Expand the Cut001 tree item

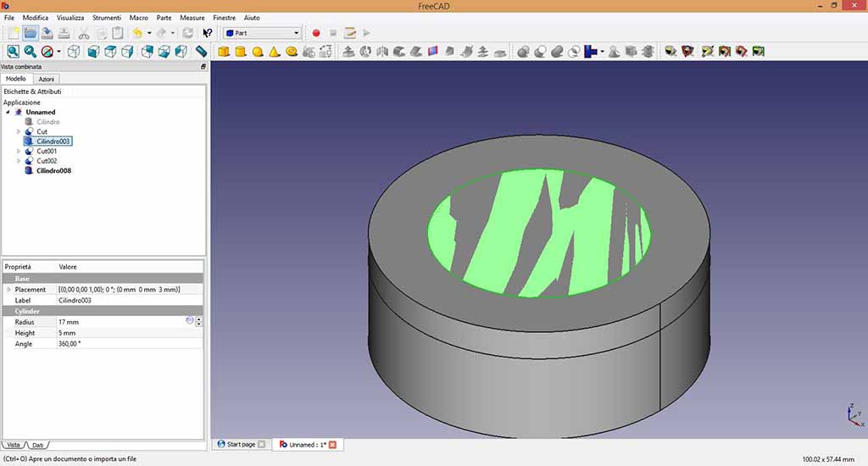(x=19, y=151)
